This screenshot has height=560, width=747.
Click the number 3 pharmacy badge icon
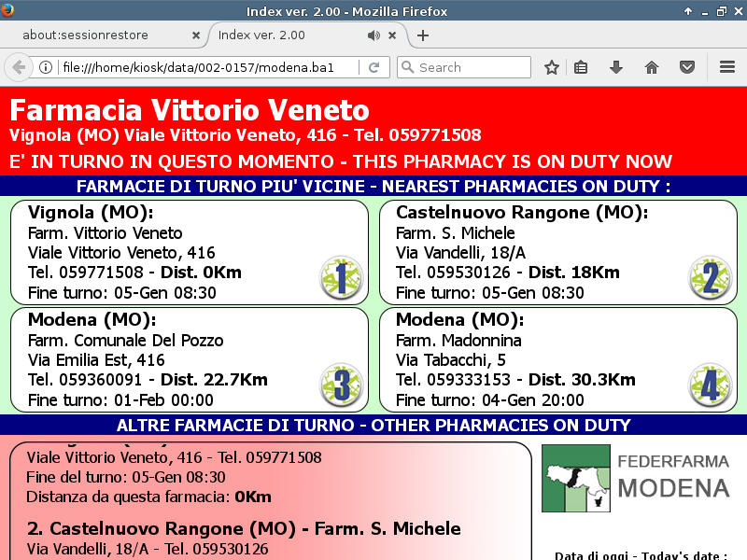pyautogui.click(x=341, y=385)
